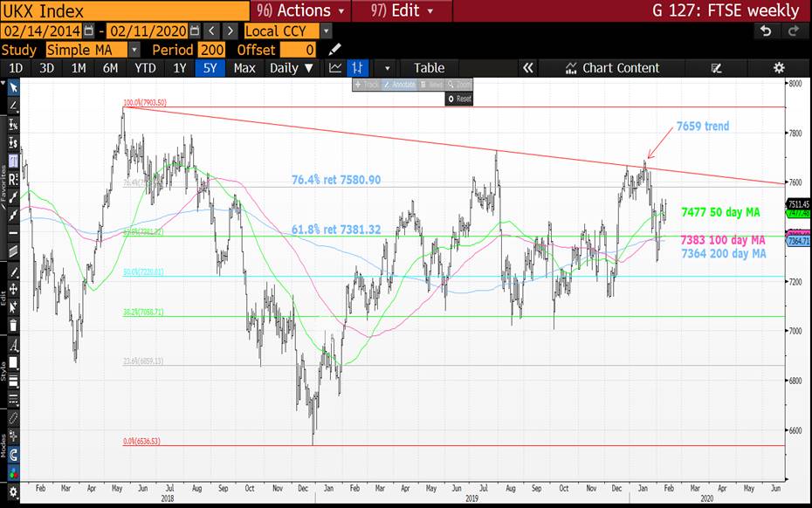Click the redo arrow
The height and width of the screenshot is (508, 812).
[794, 31]
